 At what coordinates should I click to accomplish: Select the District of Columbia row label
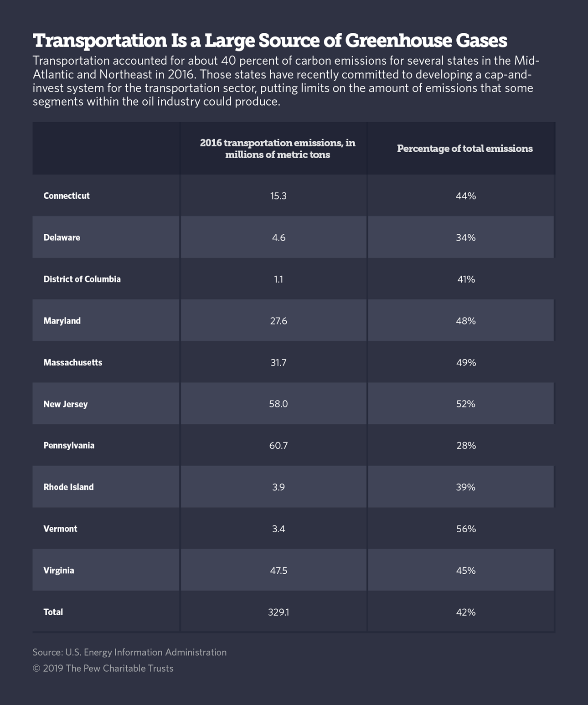pos(82,279)
